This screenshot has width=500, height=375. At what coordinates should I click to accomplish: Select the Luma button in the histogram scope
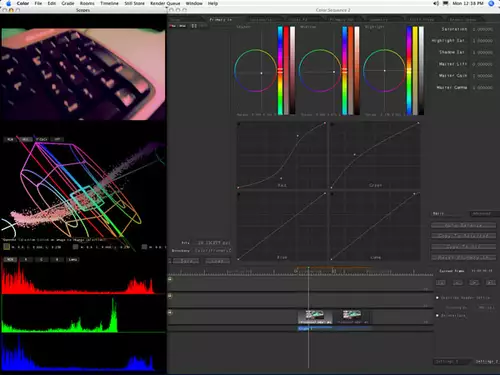pos(72,259)
